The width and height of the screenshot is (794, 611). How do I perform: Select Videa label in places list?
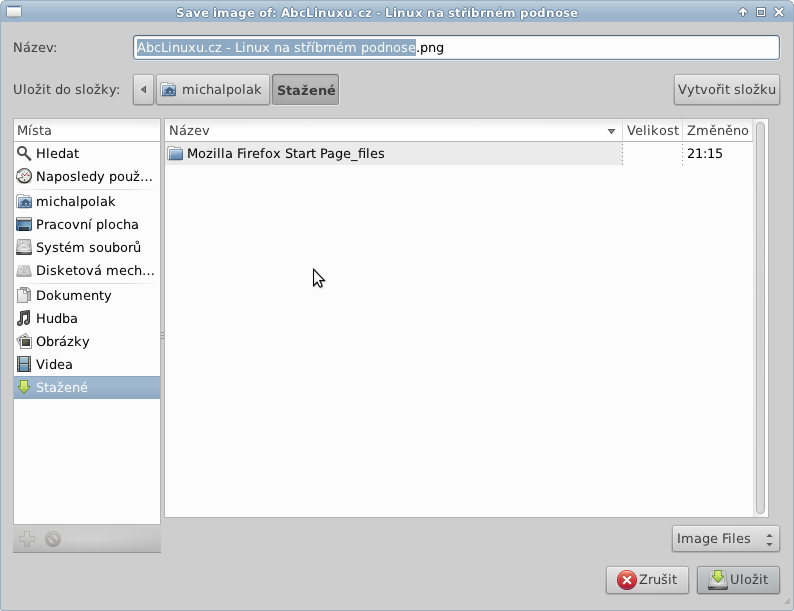click(54, 364)
